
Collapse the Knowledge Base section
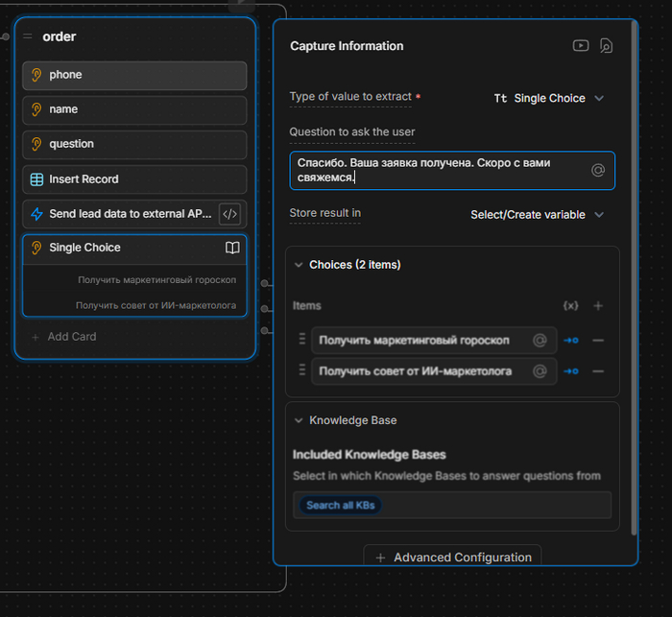coord(299,420)
